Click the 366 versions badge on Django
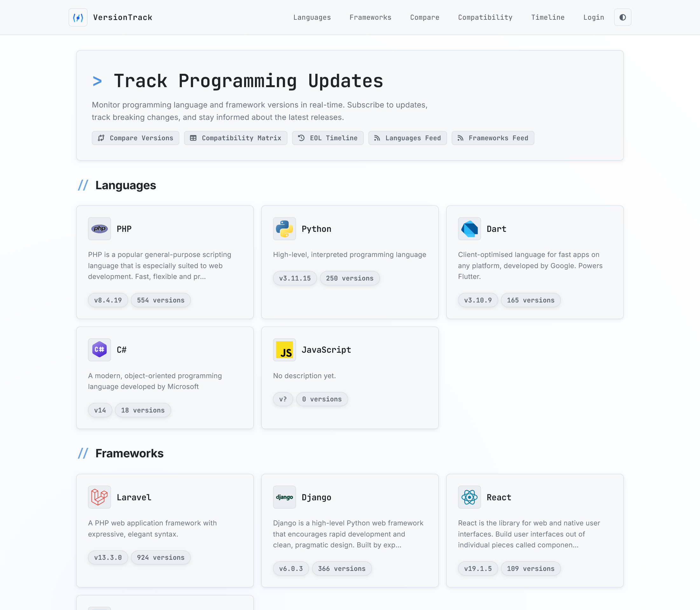Screen dimensions: 700x610 coord(342,568)
